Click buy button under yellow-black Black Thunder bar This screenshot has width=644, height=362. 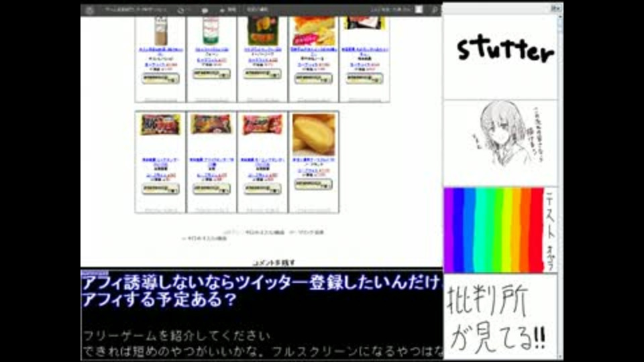tap(160, 189)
